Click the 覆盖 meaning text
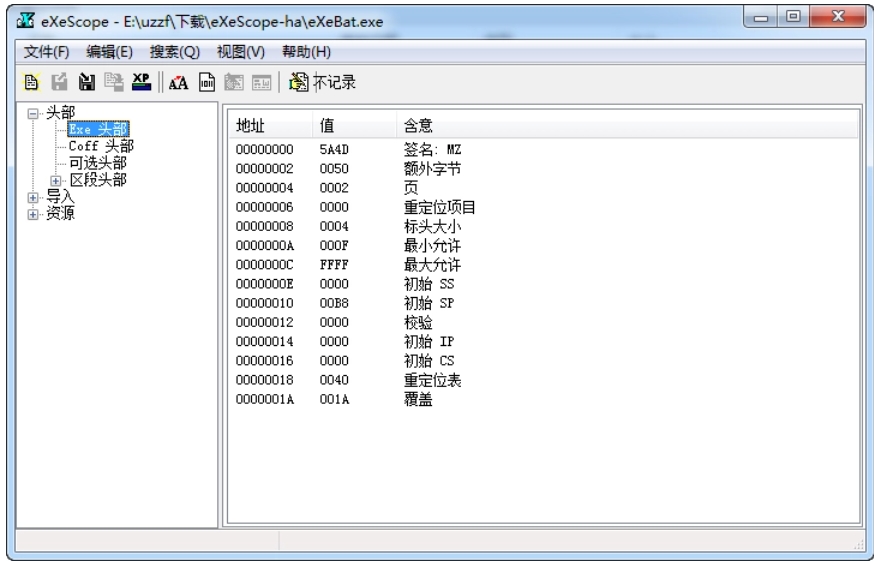The width and height of the screenshot is (874, 561). click(418, 399)
